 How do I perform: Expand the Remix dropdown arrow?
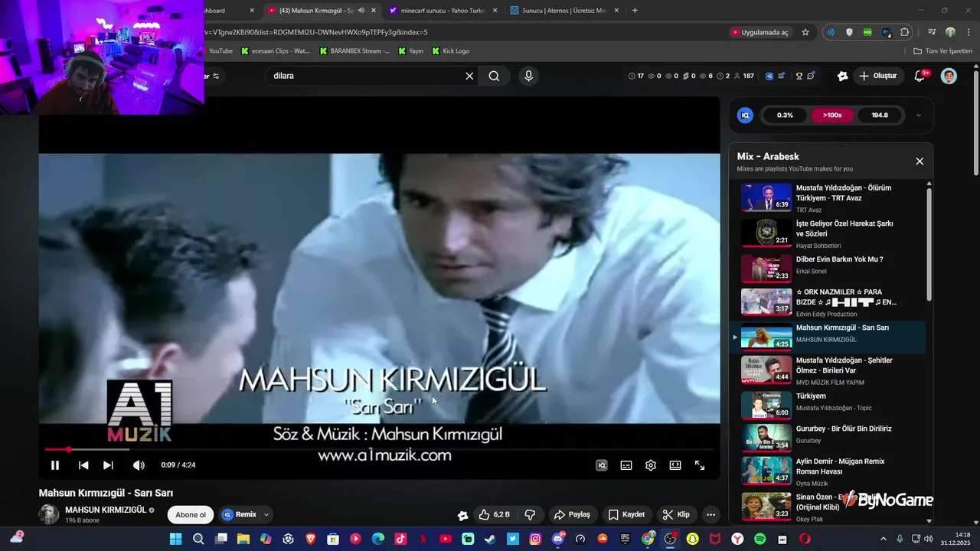(x=266, y=515)
